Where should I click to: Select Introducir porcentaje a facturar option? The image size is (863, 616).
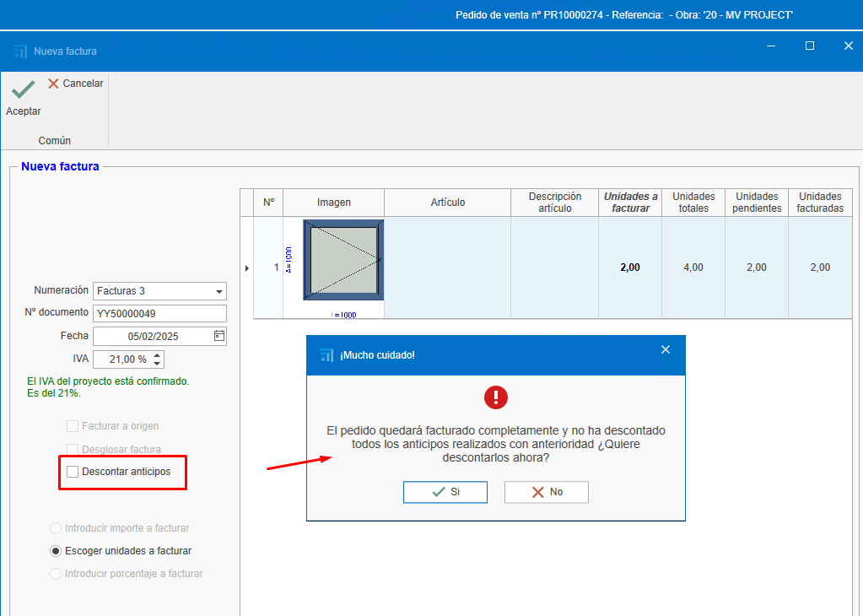point(56,574)
